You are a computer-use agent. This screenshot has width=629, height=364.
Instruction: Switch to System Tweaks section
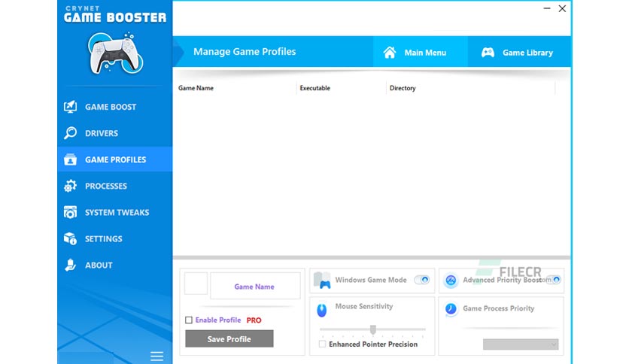tap(115, 213)
